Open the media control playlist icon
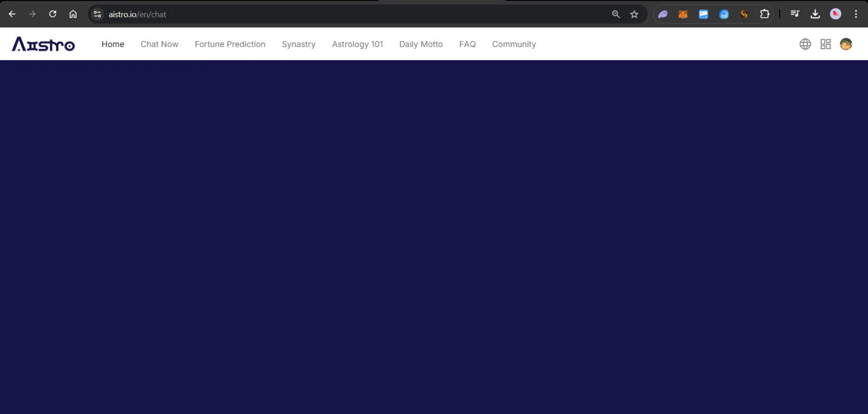868x414 pixels. click(795, 14)
